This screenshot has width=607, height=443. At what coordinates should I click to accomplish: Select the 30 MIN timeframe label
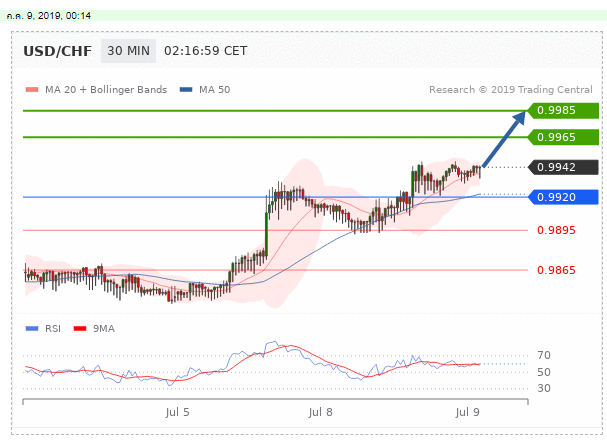pos(129,51)
